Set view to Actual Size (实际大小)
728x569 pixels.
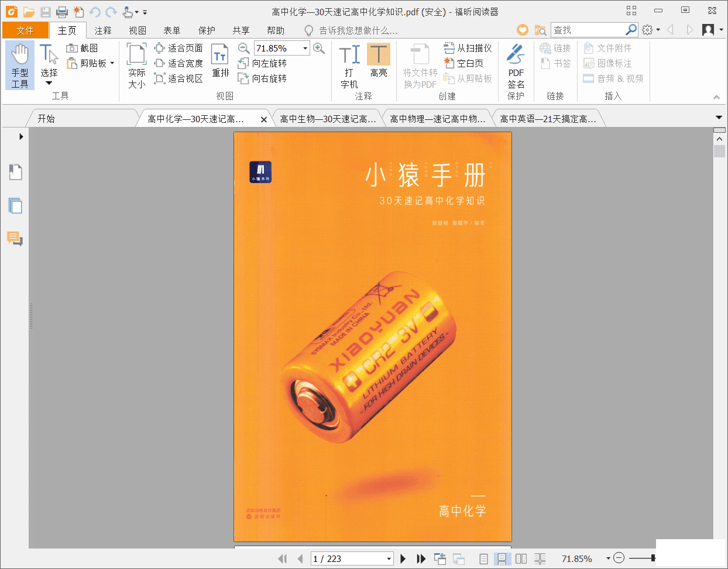tap(137, 65)
